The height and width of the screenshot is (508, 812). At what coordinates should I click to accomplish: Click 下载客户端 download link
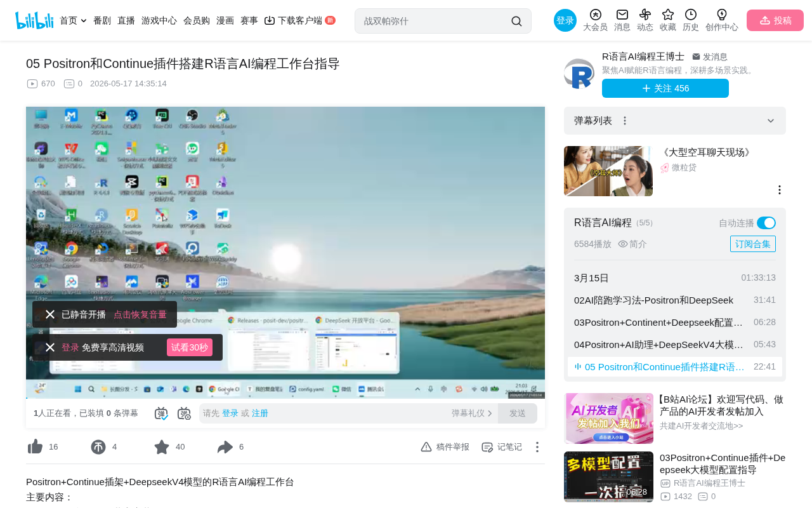click(x=299, y=20)
